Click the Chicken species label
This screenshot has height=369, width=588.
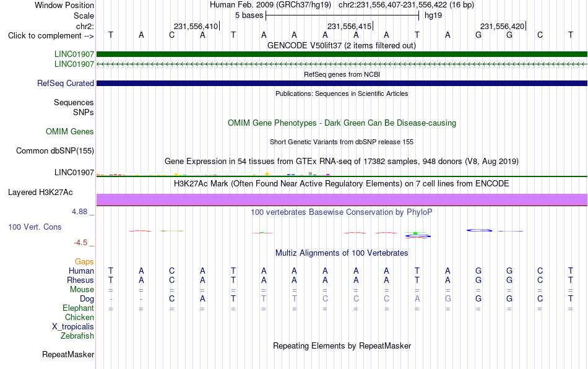tap(79, 317)
